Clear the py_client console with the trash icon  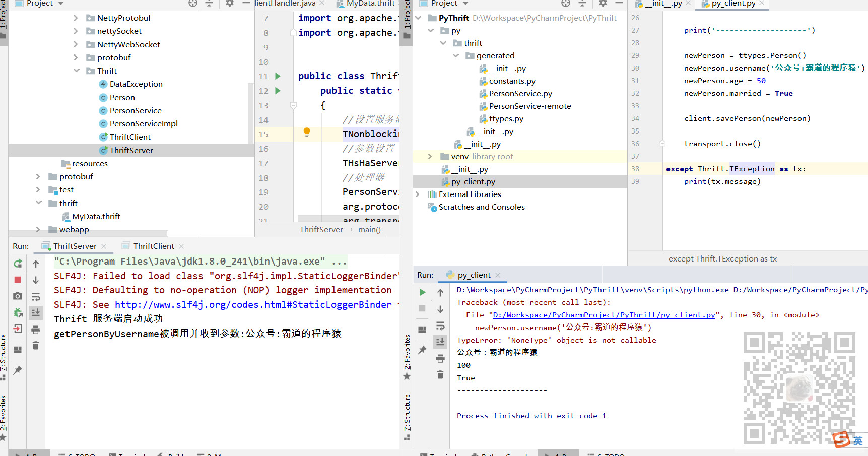(x=440, y=374)
